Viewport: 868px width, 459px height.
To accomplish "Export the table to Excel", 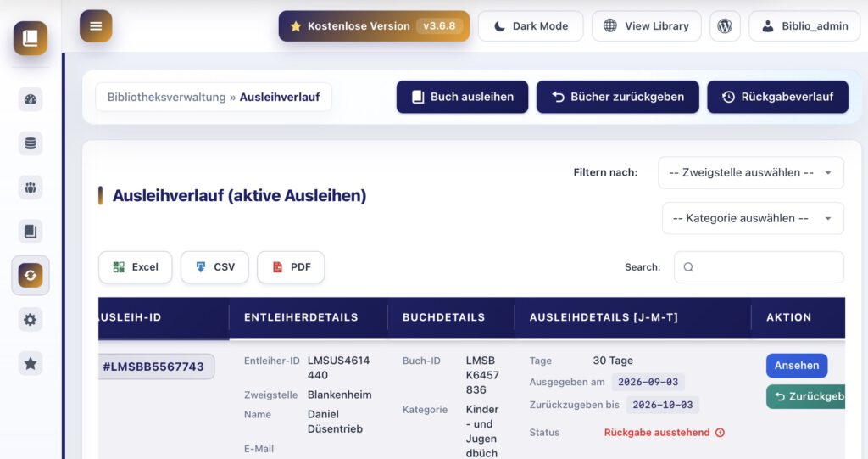I will pos(136,267).
